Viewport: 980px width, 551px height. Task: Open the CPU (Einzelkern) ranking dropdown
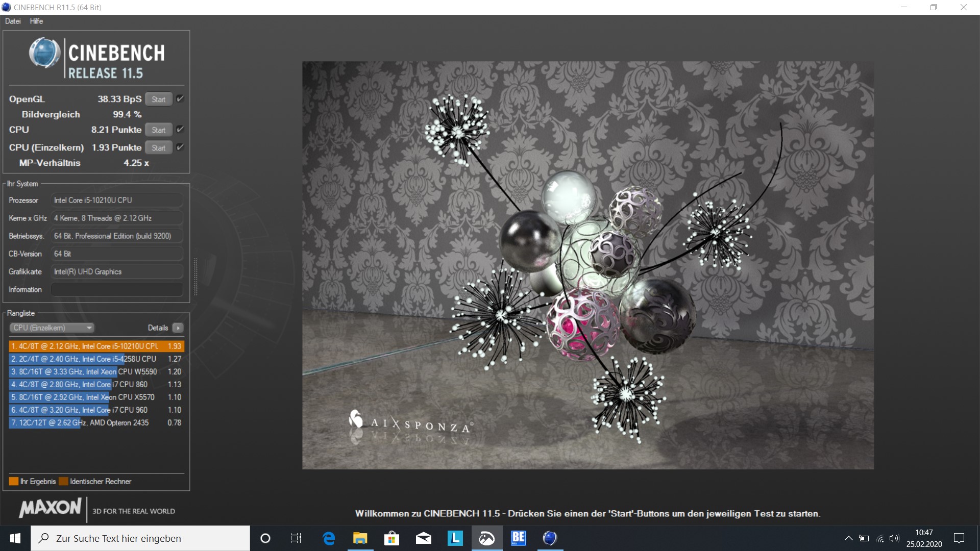pos(52,328)
